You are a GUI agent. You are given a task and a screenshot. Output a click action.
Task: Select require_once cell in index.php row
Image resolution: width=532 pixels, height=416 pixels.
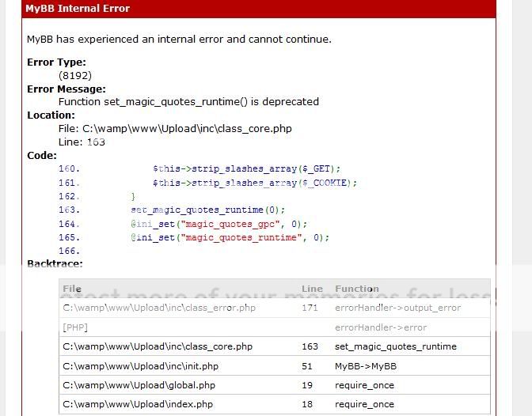(364, 404)
